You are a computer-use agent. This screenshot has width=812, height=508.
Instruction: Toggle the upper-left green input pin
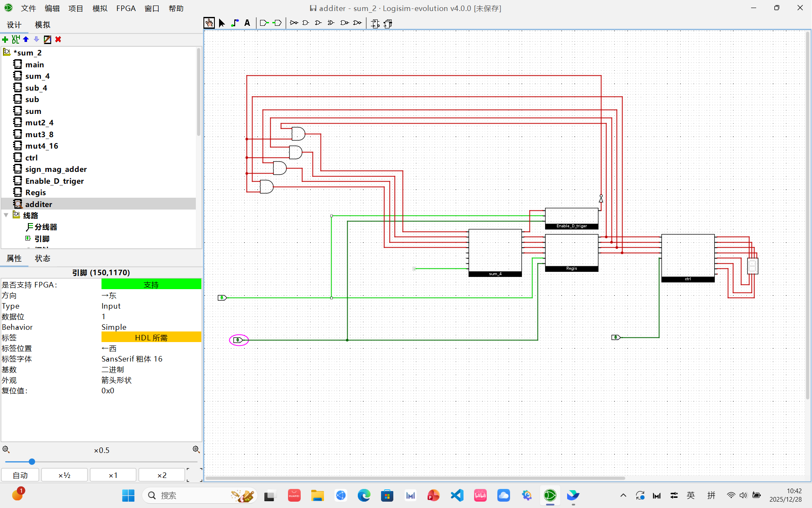click(222, 298)
